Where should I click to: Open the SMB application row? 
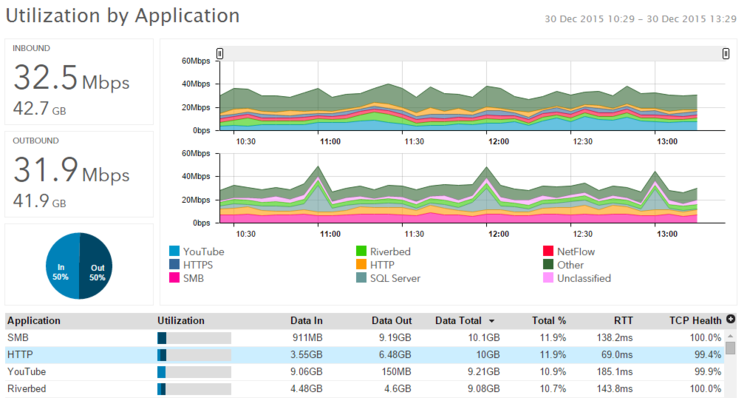(364, 338)
